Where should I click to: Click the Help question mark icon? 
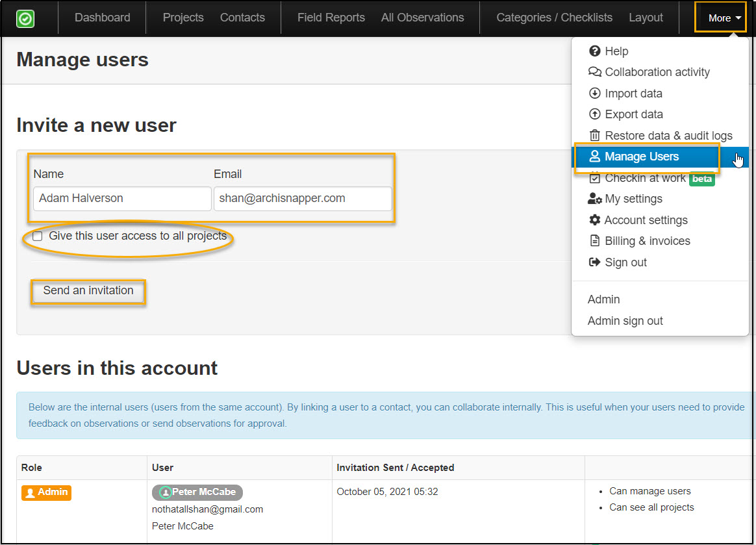tap(594, 51)
